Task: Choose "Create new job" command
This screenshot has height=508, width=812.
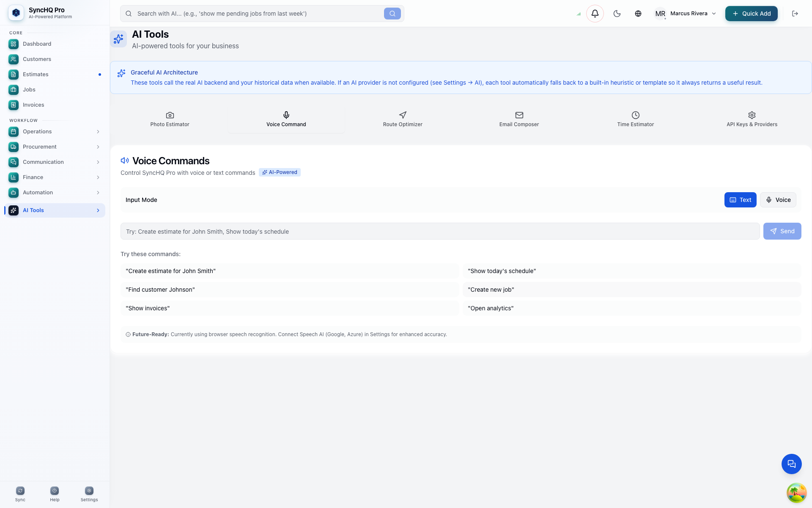Action: 632,290
